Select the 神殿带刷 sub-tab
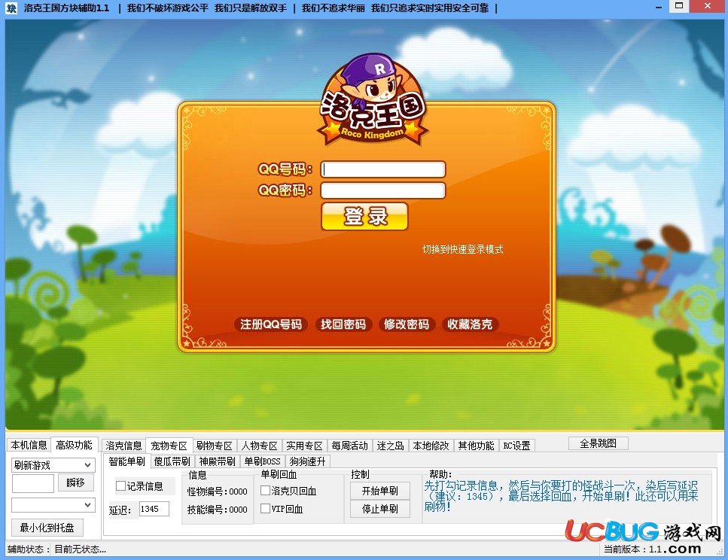Image resolution: width=728 pixels, height=560 pixels. tap(217, 461)
